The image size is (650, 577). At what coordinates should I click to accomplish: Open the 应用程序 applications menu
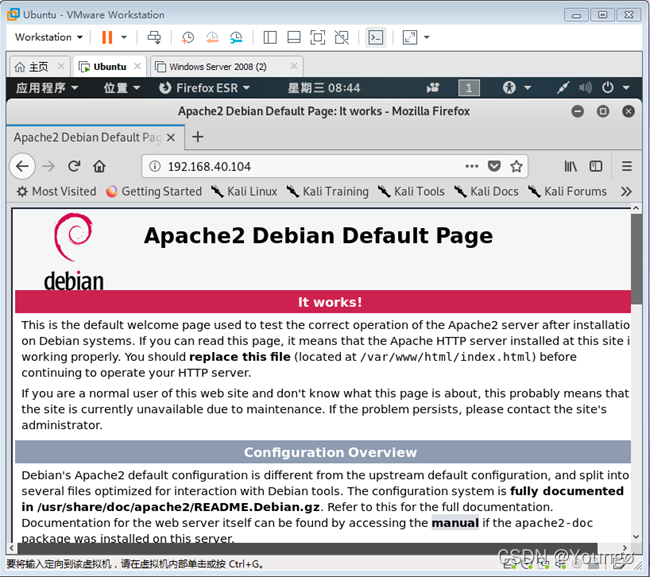47,88
